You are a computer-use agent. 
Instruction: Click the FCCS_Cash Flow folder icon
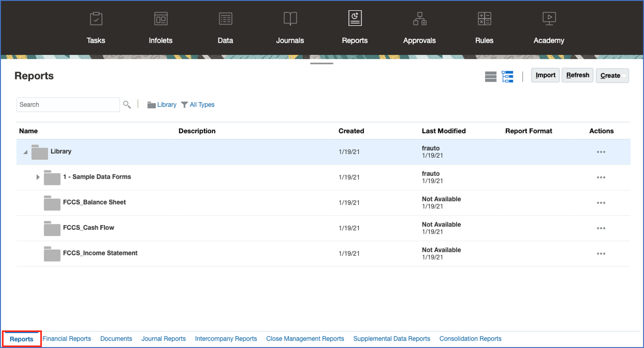click(x=52, y=228)
